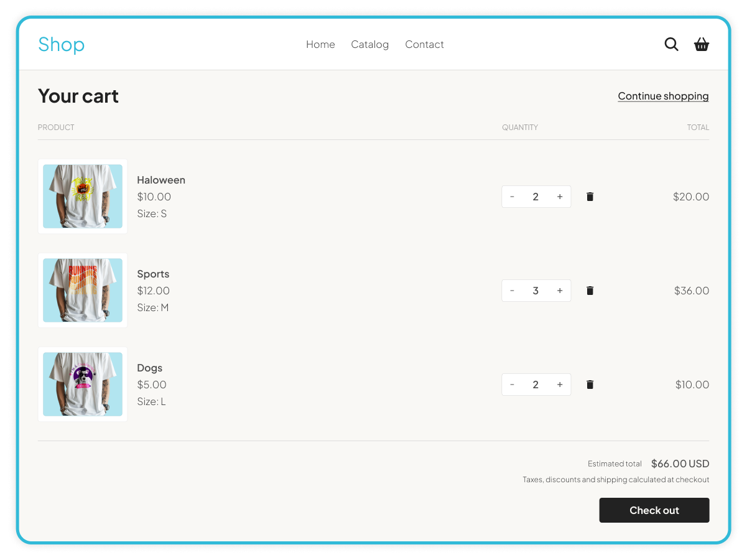Add one more Sports shirt

[560, 291]
